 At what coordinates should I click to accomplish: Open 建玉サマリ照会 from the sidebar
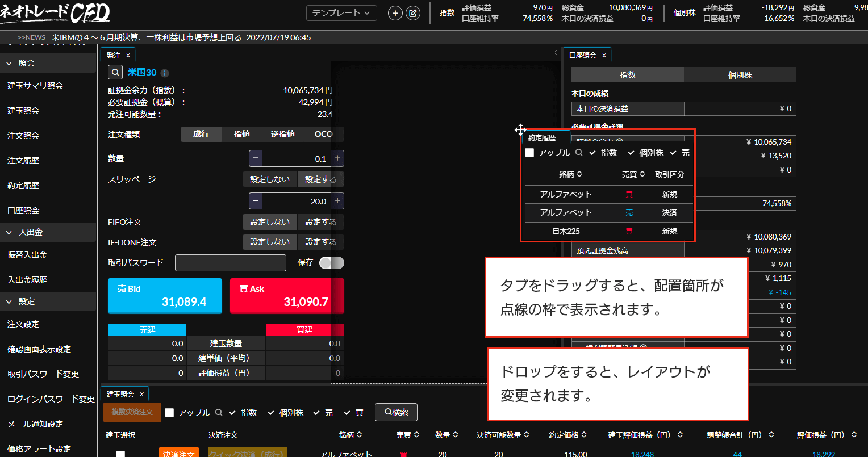coord(35,86)
